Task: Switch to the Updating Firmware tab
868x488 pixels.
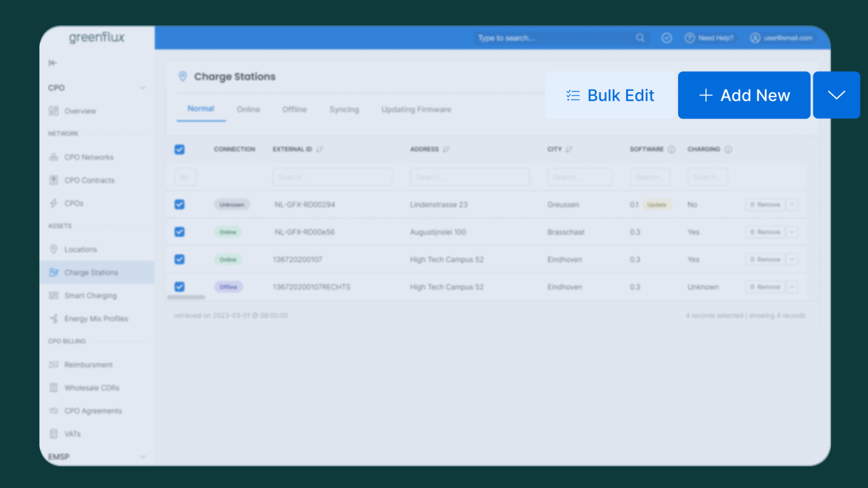Action: [416, 110]
